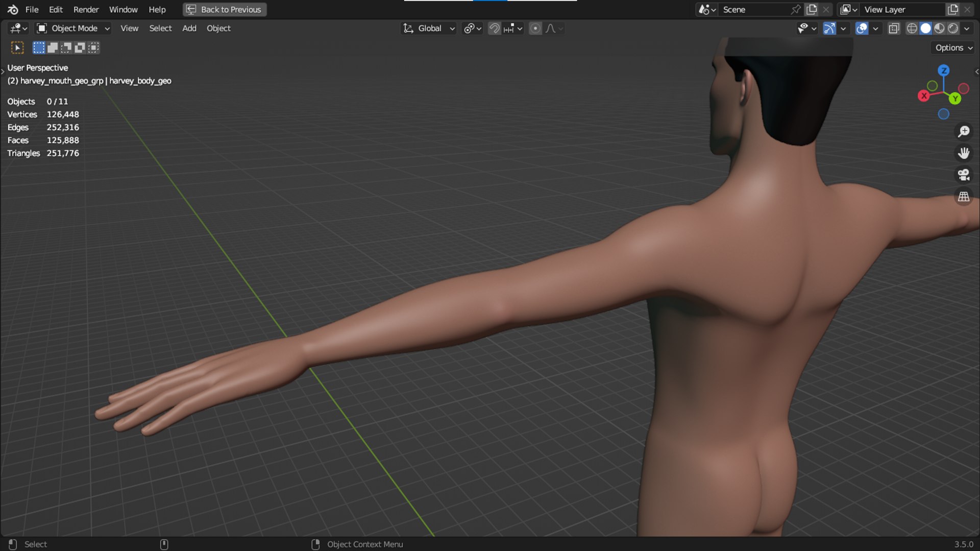Image resolution: width=980 pixels, height=551 pixels.
Task: Open the viewport Select menu
Action: pyautogui.click(x=160, y=28)
